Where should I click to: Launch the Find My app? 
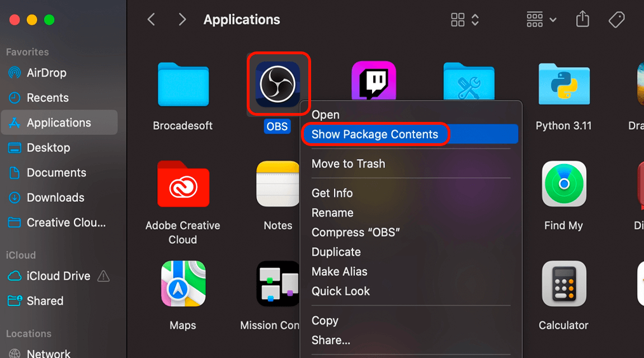563,183
